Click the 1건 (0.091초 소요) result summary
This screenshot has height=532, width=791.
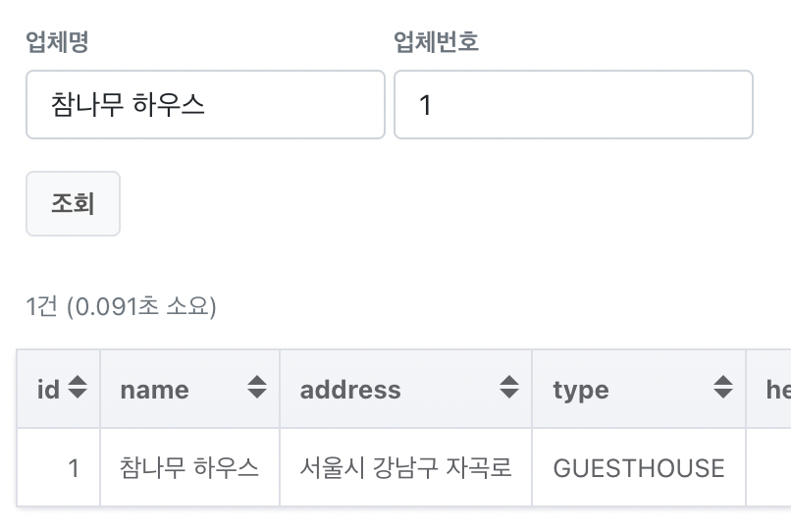click(121, 307)
